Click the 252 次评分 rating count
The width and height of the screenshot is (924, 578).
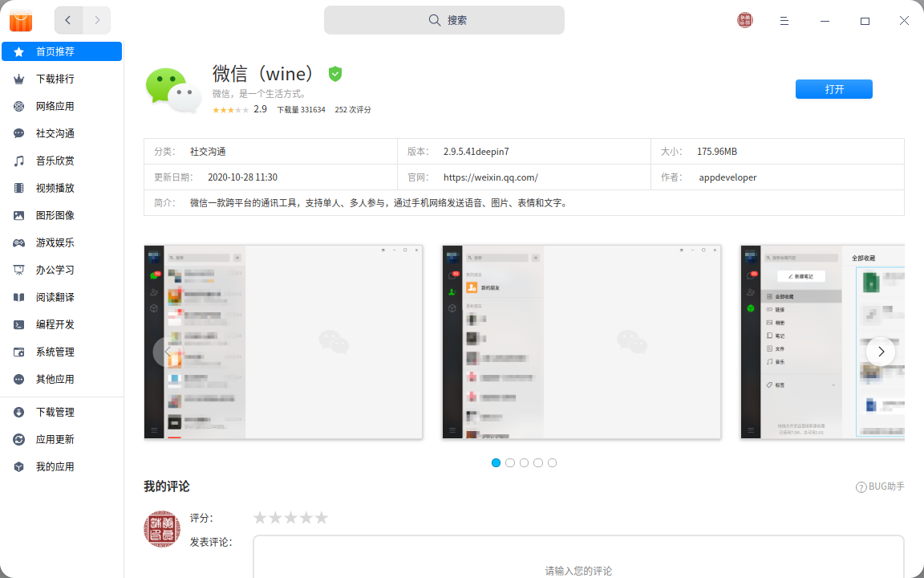(353, 110)
